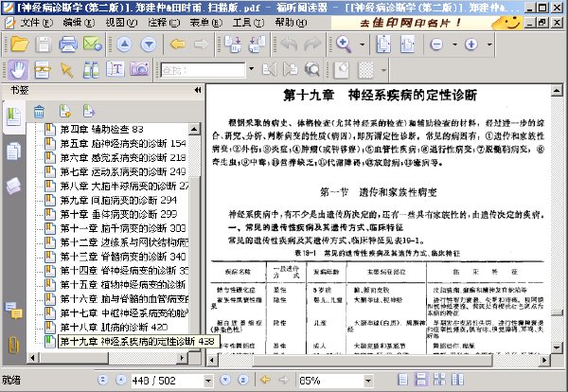Click document vertical scrollbar down arrow
The height and width of the screenshot is (392, 568).
point(558,347)
